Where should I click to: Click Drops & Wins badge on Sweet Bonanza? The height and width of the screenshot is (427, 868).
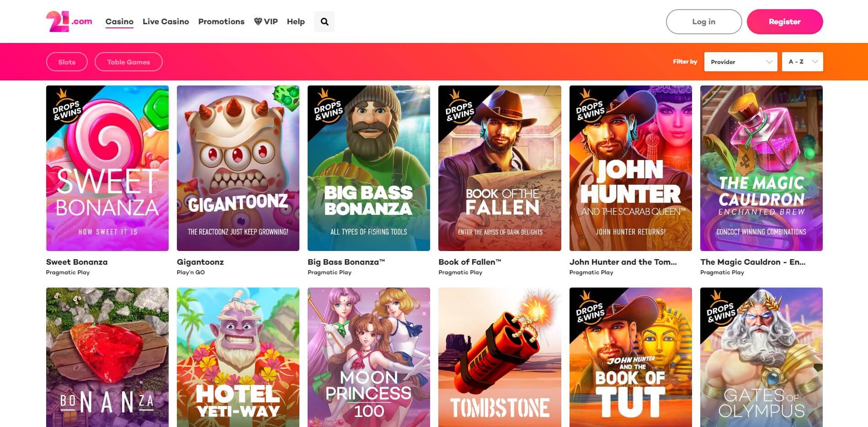(65, 108)
